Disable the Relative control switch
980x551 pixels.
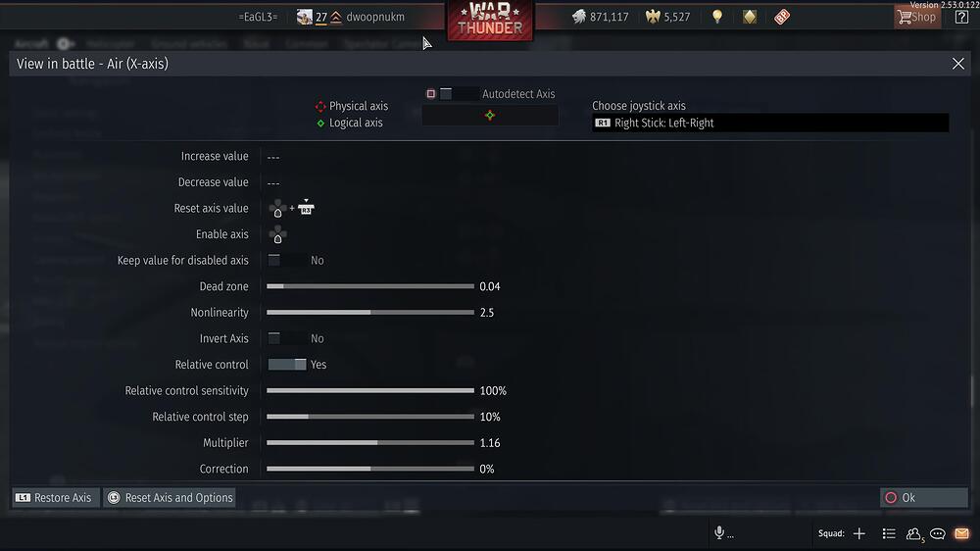(287, 365)
